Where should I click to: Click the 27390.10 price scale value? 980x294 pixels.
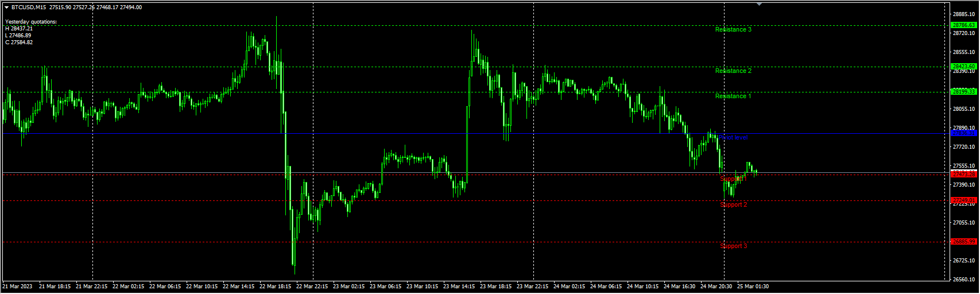(x=964, y=185)
